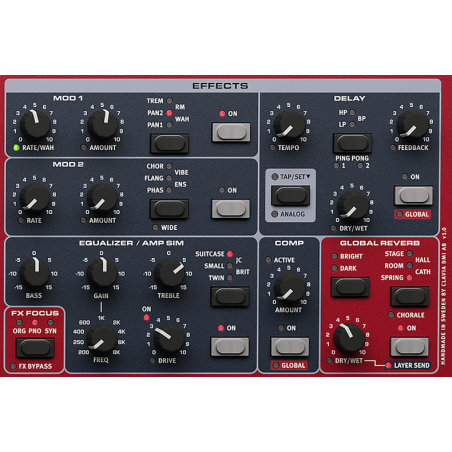Click the LAYER SEND red label
This screenshot has width=452, height=452.
pos(408,365)
